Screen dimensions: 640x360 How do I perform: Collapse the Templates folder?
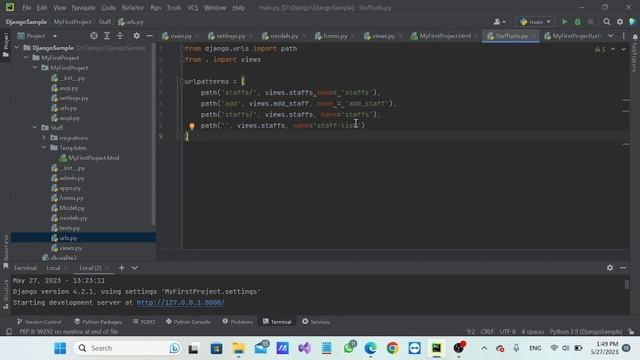(44, 147)
